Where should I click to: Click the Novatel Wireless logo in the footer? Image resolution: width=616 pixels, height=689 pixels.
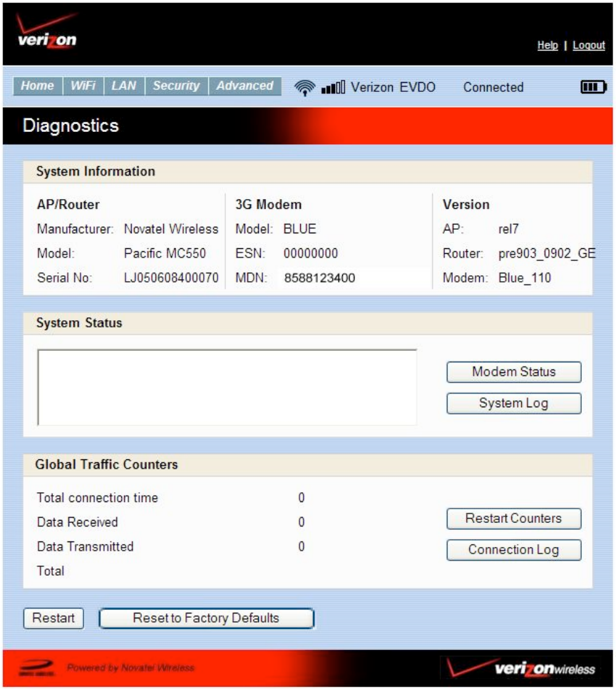[37, 668]
